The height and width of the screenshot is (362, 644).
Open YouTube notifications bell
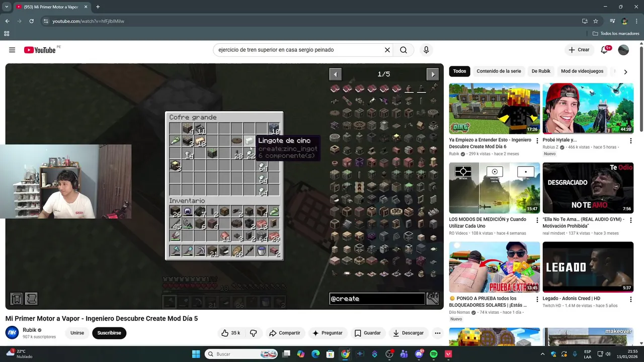tap(604, 50)
